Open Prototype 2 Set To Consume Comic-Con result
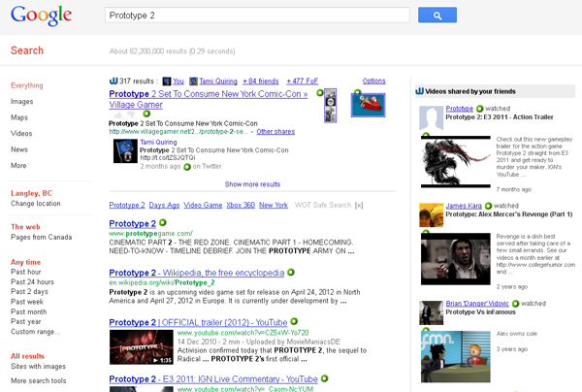Screen dimensions: 582x392 (209, 99)
